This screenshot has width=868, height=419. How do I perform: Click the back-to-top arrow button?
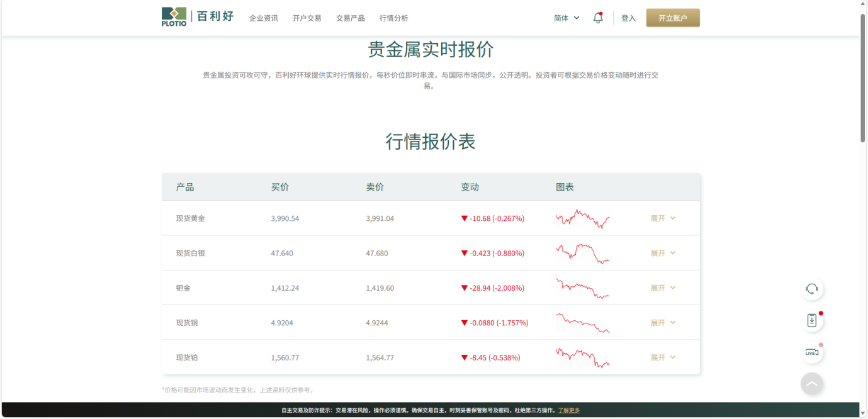(x=812, y=383)
